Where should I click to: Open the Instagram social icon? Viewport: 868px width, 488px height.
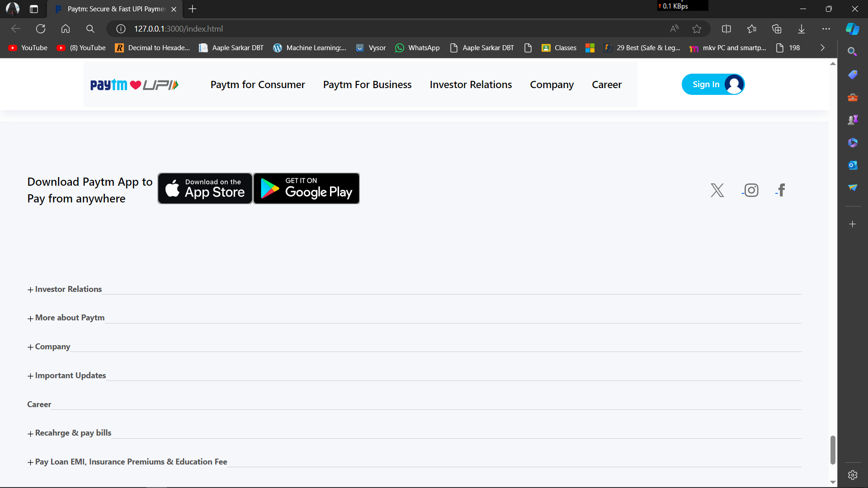pyautogui.click(x=751, y=190)
